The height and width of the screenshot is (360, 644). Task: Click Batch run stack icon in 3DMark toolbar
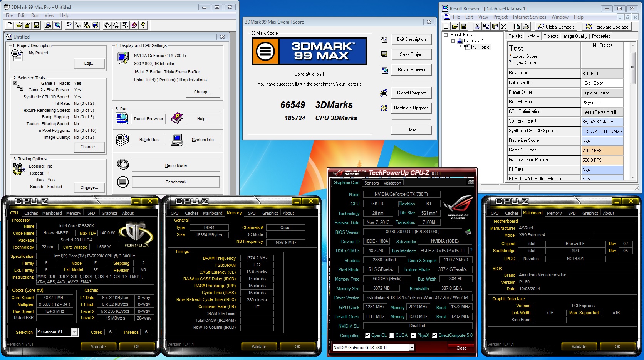click(125, 25)
